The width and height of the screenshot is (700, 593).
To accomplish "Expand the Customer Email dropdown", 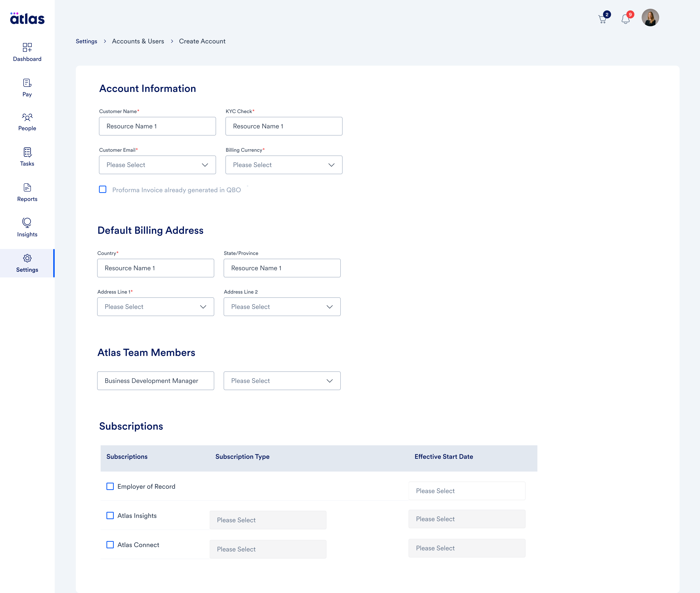I will [x=158, y=165].
